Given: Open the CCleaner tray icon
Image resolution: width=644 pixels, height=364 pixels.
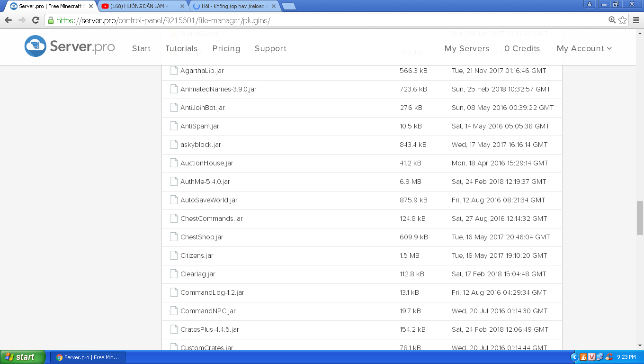Looking at the screenshot, I should (609, 357).
